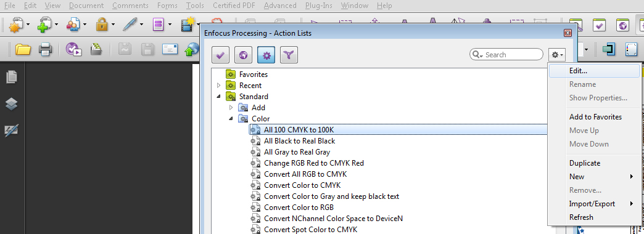644x234 pixels.
Task: Expand the Add subfolder
Action: (x=231, y=107)
